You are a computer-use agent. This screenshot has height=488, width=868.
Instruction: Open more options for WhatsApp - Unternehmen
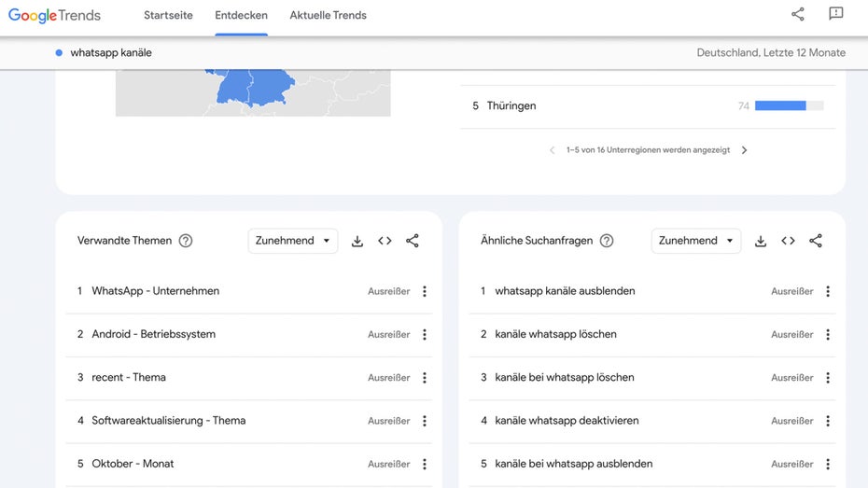(x=425, y=291)
